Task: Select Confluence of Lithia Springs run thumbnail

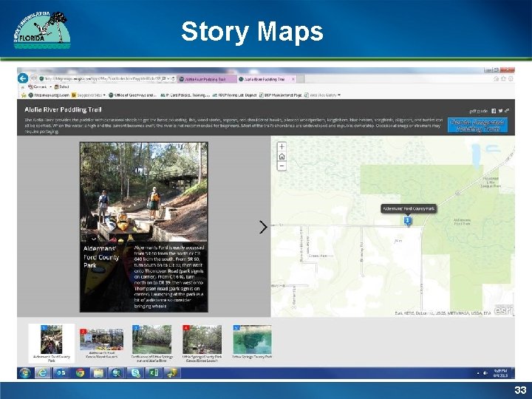Action: 152,344
